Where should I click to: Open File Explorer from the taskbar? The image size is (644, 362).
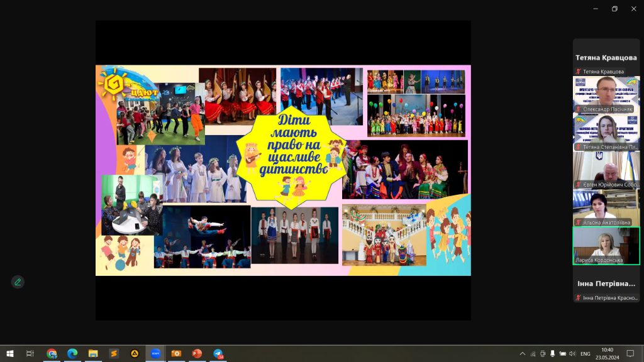click(93, 354)
